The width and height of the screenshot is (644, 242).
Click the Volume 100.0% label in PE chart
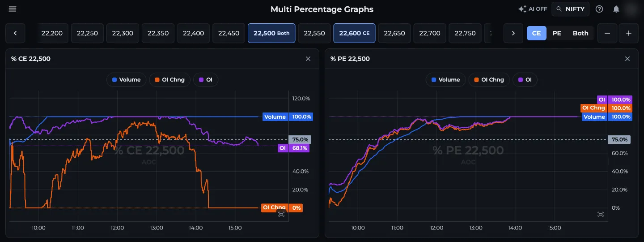(607, 117)
